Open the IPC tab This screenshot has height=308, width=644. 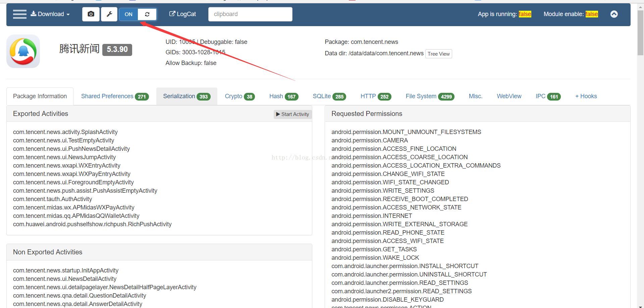point(548,96)
